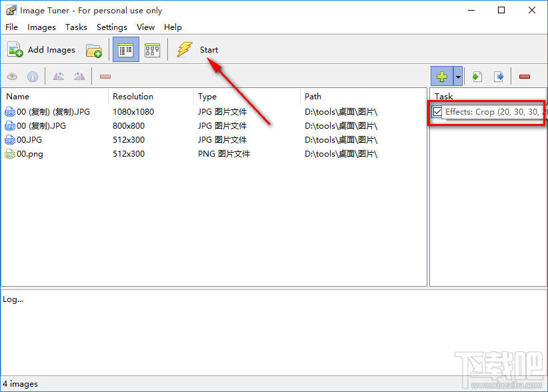Viewport: 548px width, 392px height.
Task: Click the 4 images status bar text
Action: tap(20, 383)
